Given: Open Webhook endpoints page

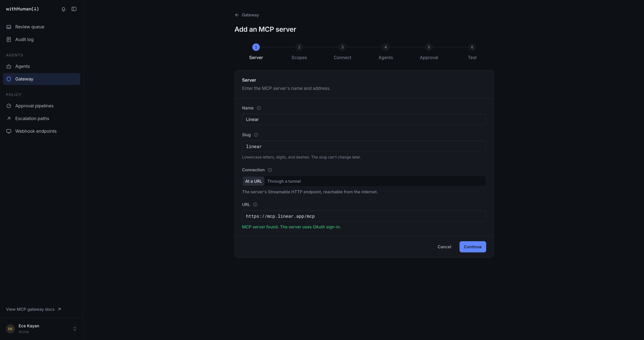Looking at the screenshot, I should pyautogui.click(x=42, y=131).
